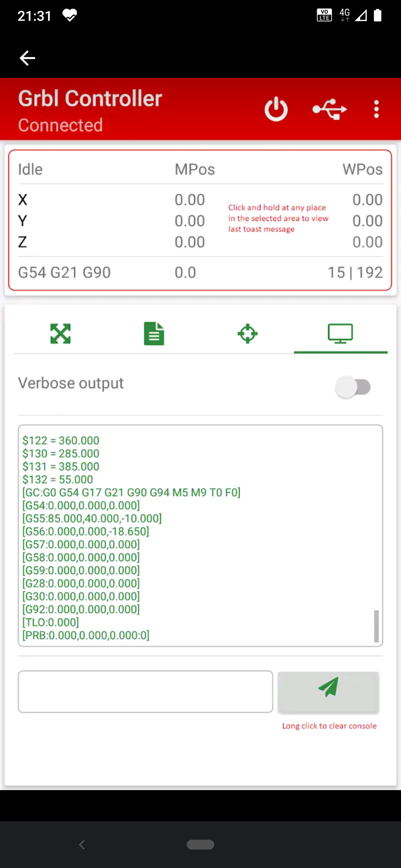Switch to the file sender tab
This screenshot has width=401, height=868.
(154, 333)
